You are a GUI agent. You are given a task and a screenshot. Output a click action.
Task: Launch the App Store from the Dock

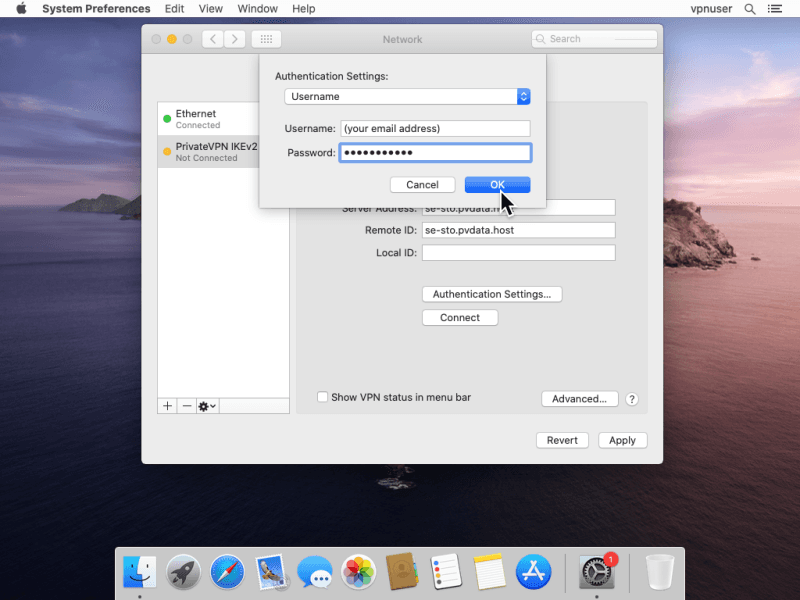[533, 572]
